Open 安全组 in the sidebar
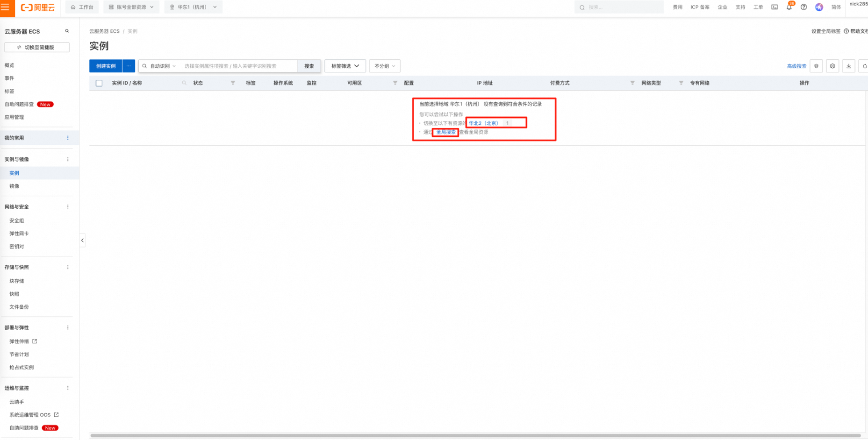This screenshot has height=440, width=868. point(16,220)
